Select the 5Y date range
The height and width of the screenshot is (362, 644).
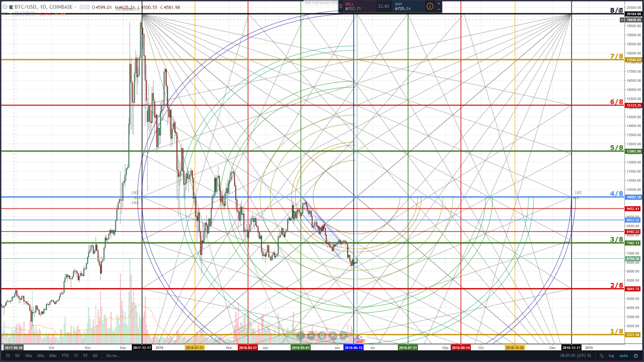click(x=86, y=356)
